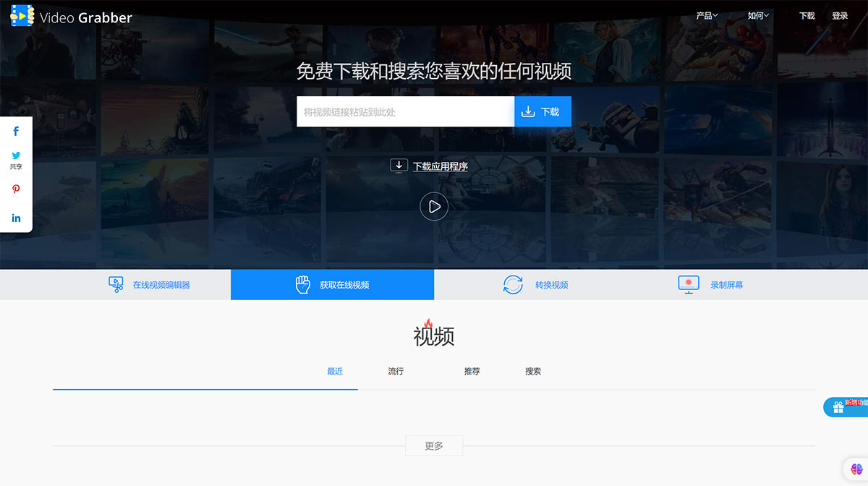This screenshot has height=486, width=868.
Task: Open the 产品 dropdown menu
Action: point(706,15)
